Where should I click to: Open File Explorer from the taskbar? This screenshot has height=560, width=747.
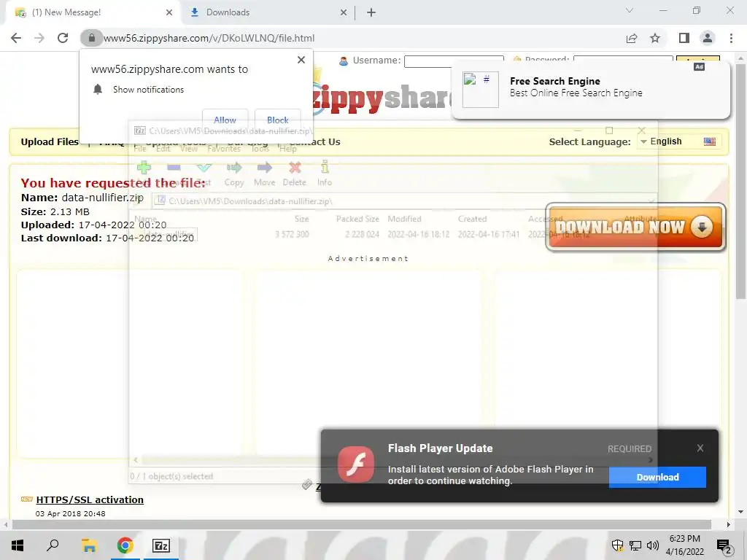[x=89, y=545]
